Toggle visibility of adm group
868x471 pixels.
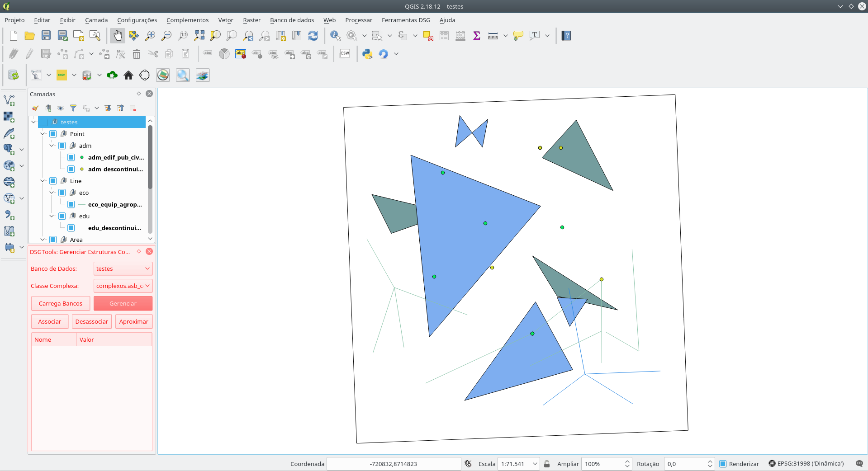(x=62, y=146)
